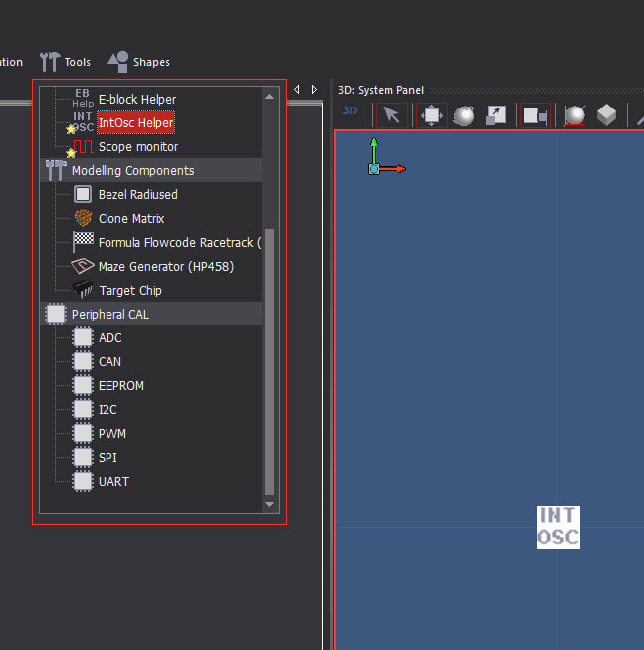The image size is (644, 650).
Task: Click the left tab-scroll arrow
Action: click(297, 90)
